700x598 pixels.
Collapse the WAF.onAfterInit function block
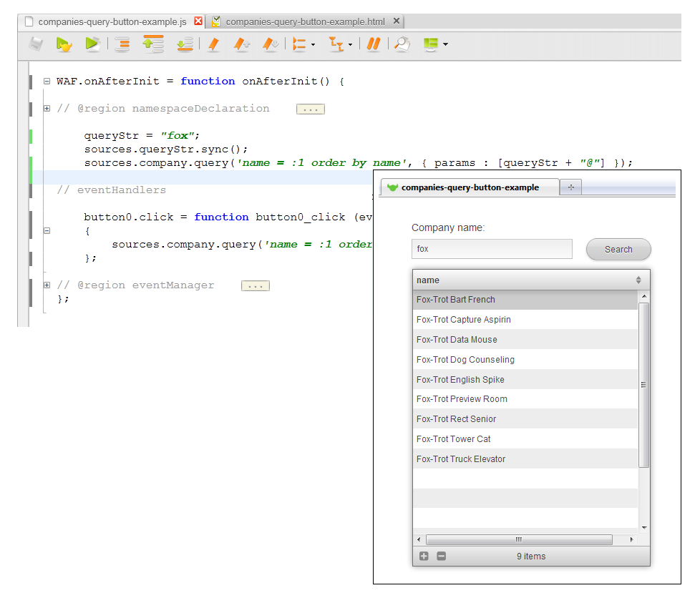point(47,82)
